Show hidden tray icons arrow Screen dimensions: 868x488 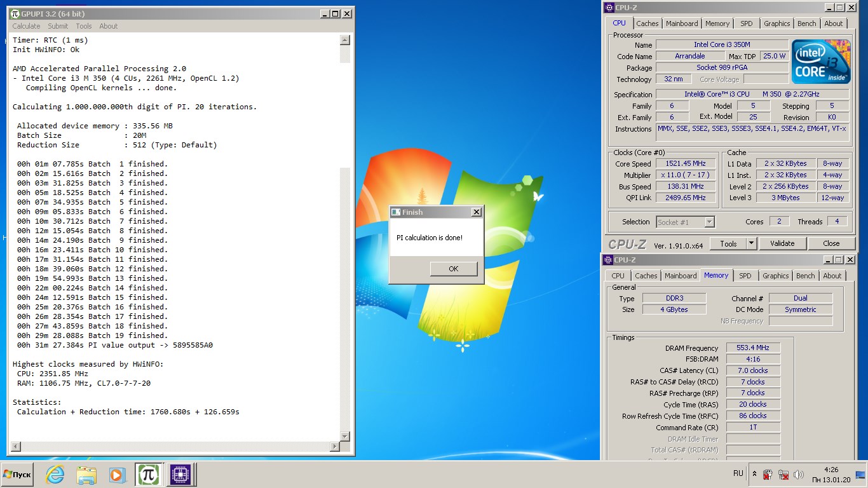click(x=754, y=475)
